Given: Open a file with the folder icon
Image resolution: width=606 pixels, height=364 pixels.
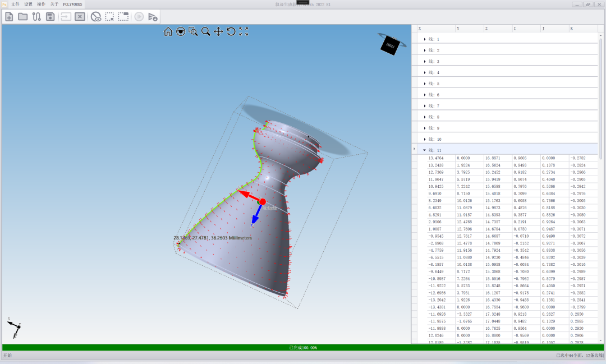Looking at the screenshot, I should (23, 17).
